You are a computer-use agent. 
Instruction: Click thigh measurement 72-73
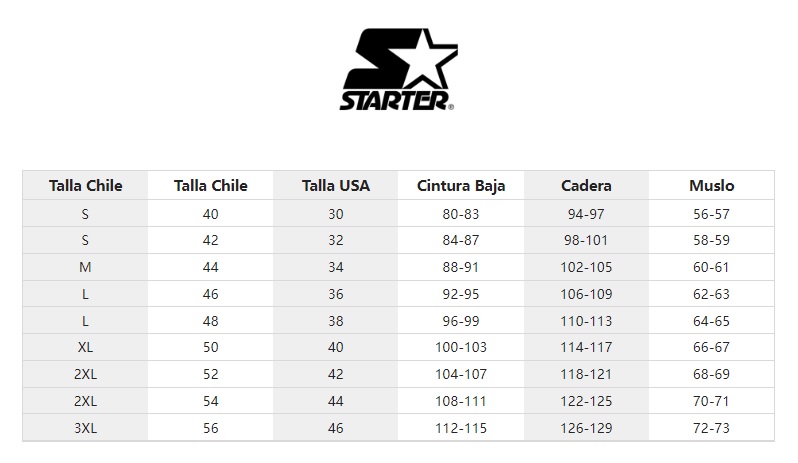711,428
